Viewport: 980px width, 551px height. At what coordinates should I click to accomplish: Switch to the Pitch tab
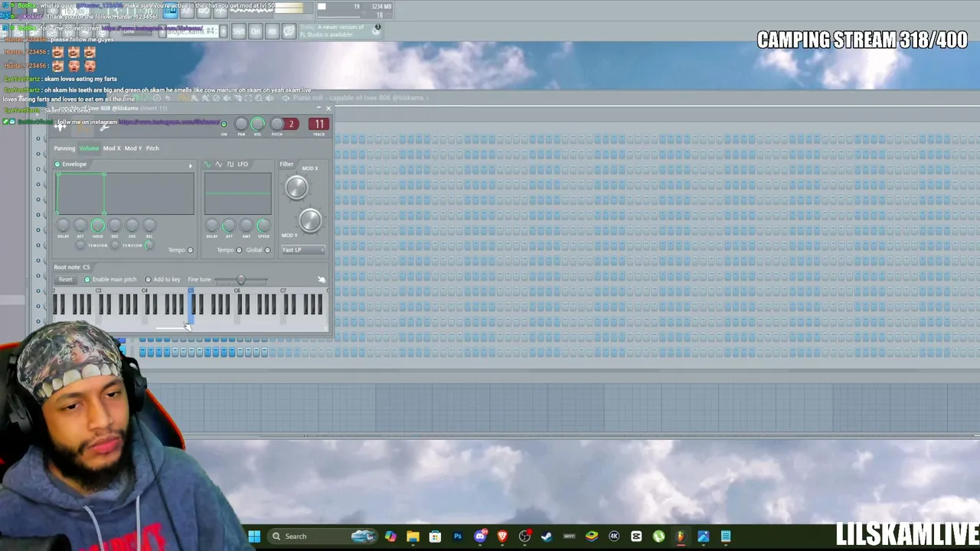[152, 148]
